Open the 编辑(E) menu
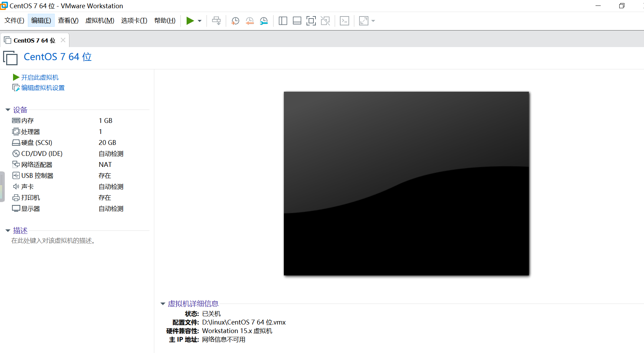This screenshot has width=644, height=353. [41, 21]
